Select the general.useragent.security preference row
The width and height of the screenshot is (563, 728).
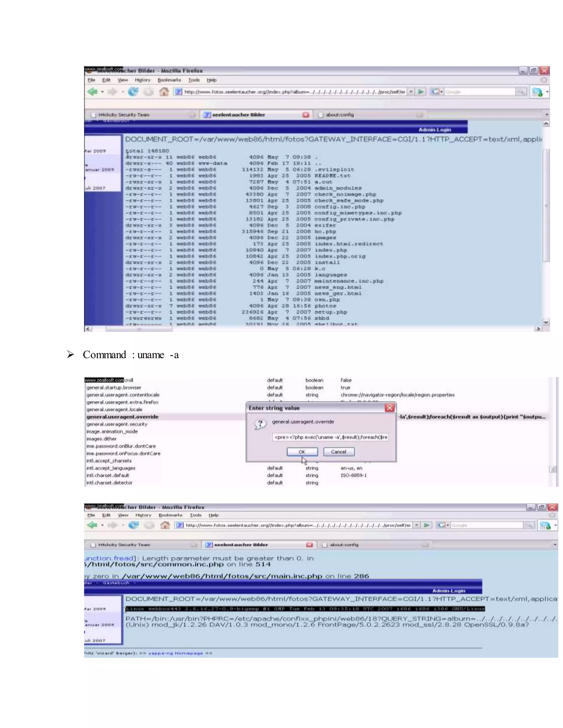coord(117,424)
